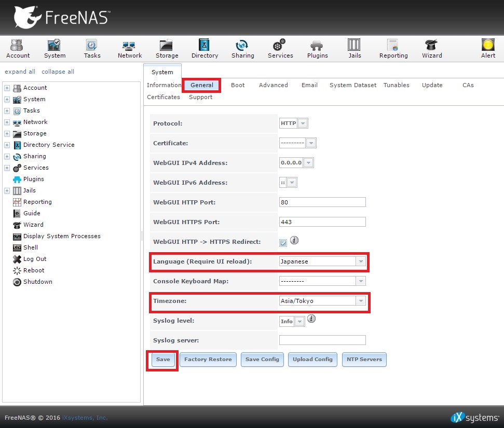Switch to the Boot tab

click(x=238, y=85)
